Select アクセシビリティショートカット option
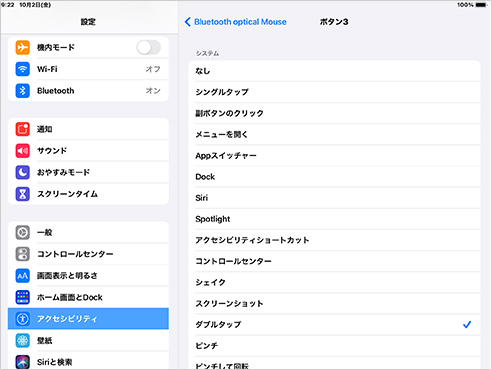492x370 pixels. click(334, 240)
